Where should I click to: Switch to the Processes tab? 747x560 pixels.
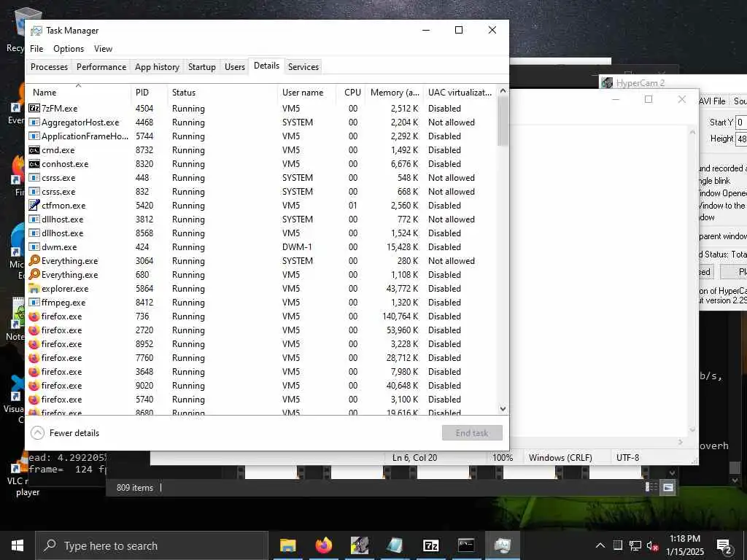click(x=49, y=66)
